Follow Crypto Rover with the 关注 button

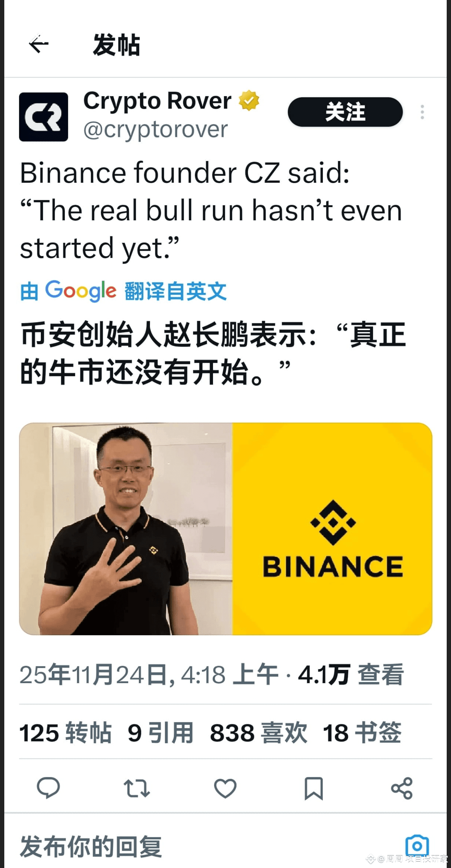345,112
